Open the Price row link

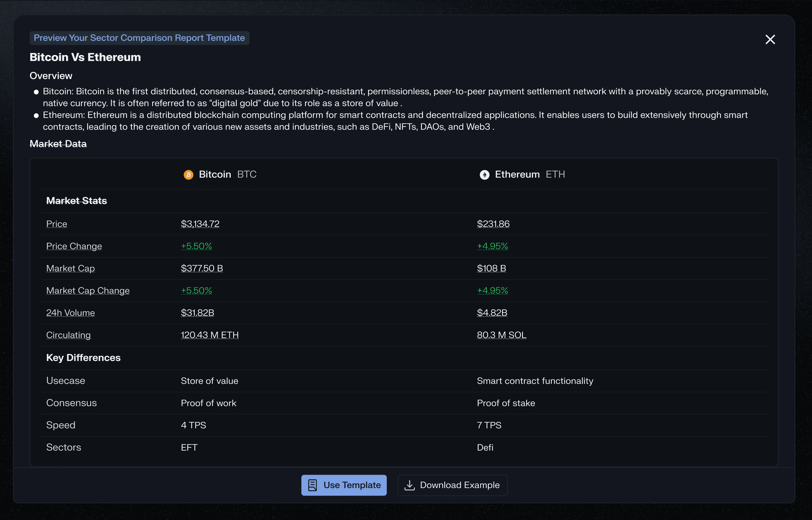57,224
